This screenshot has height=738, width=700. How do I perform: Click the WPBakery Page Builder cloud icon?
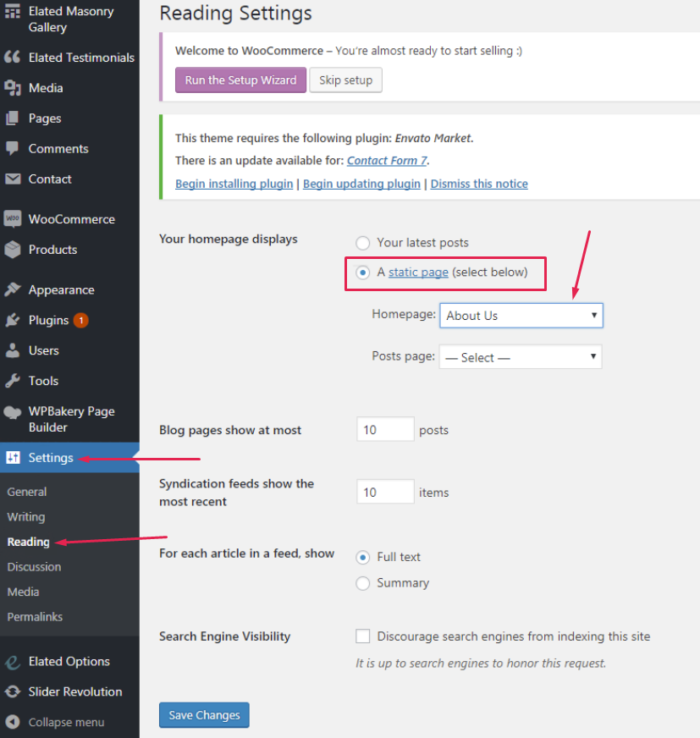tap(13, 413)
